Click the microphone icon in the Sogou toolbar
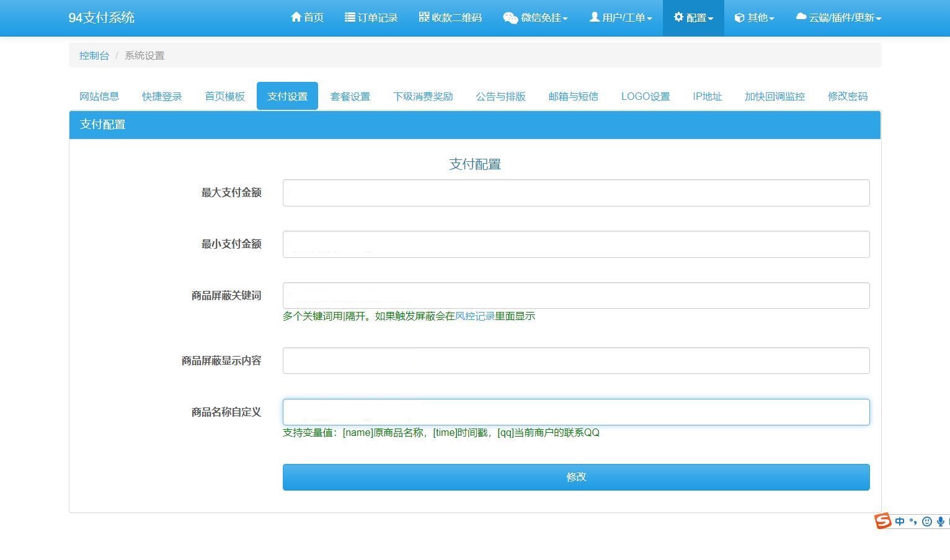The image size is (950, 560). click(940, 522)
